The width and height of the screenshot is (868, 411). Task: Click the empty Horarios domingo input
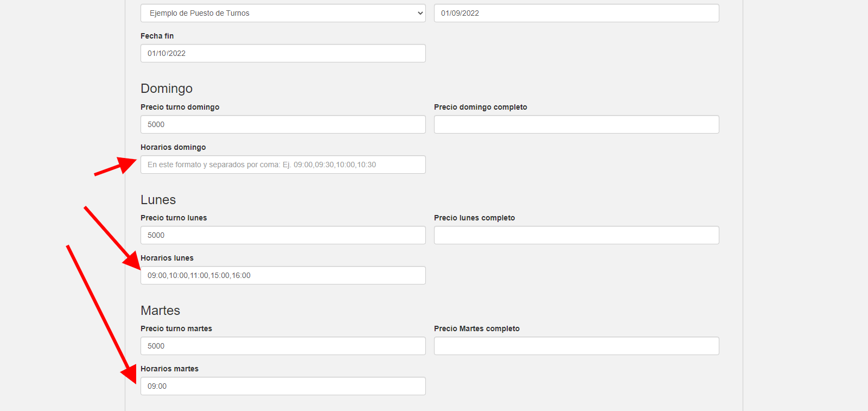tap(283, 165)
